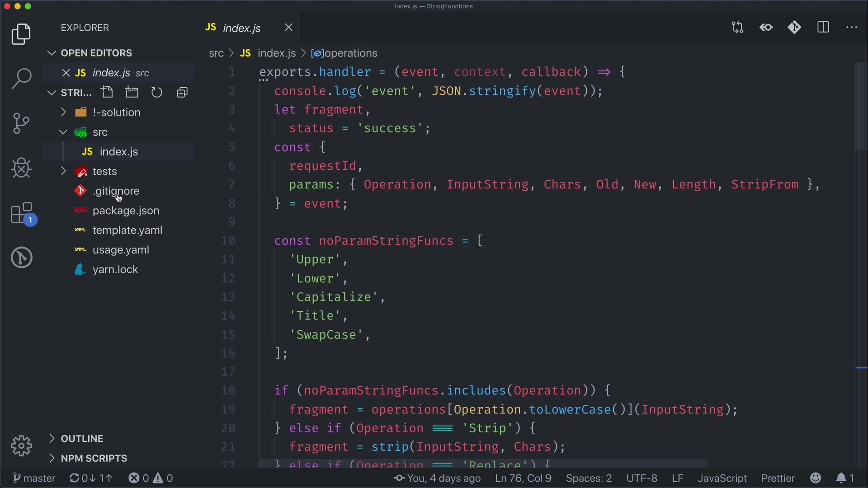Expand the !-solution folder

116,112
